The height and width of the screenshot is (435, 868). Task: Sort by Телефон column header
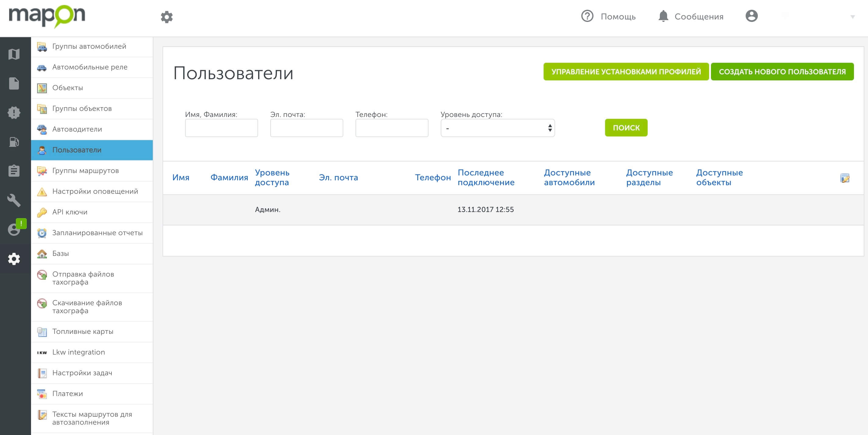coord(433,177)
